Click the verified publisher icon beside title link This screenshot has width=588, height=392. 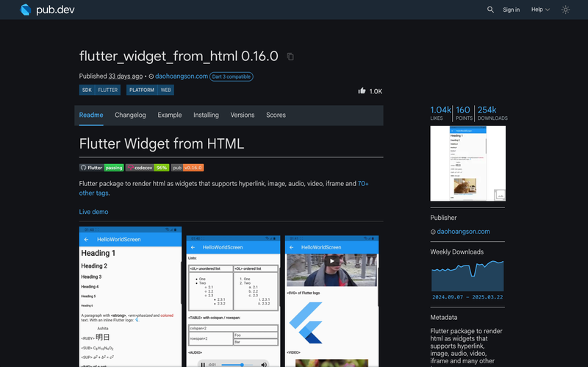[151, 76]
